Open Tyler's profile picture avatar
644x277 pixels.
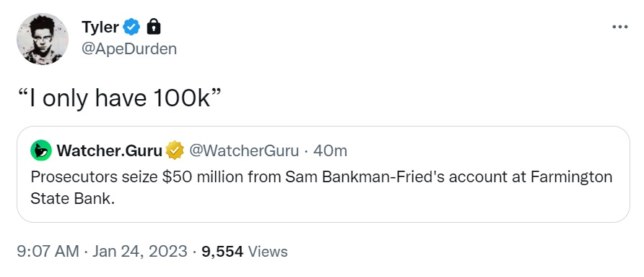click(x=43, y=38)
